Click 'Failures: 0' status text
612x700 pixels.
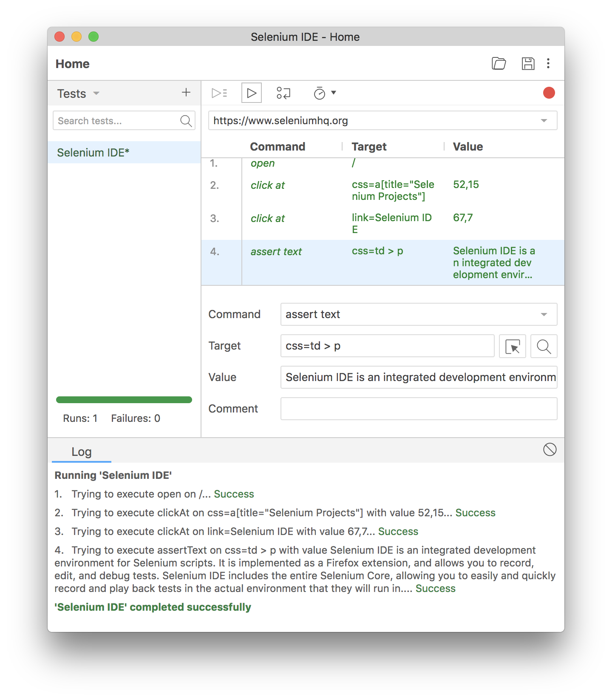(x=136, y=418)
